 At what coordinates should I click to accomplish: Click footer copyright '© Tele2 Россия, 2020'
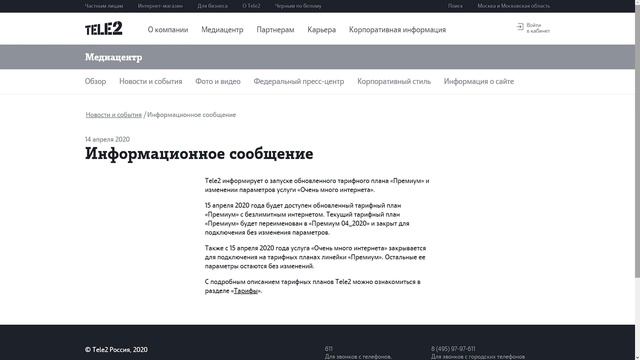tap(116, 349)
